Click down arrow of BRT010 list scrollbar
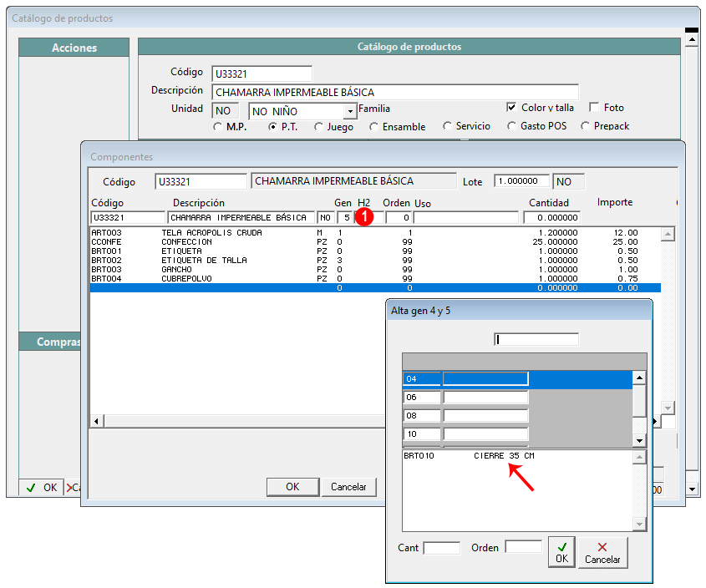This screenshot has height=588, width=706. [x=639, y=524]
